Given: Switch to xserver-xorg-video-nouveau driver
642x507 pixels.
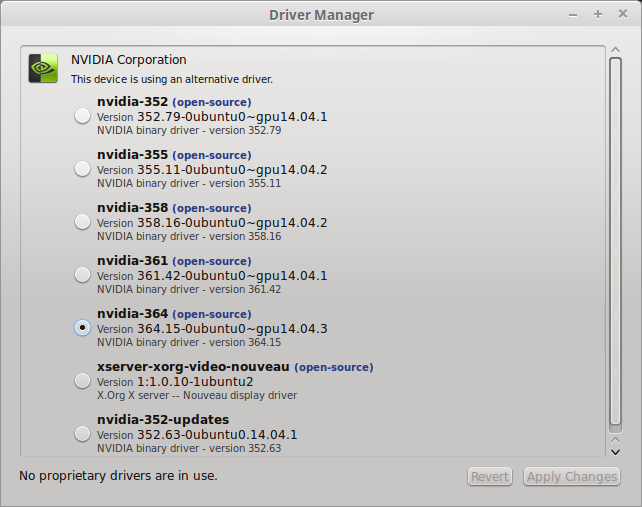Looking at the screenshot, I should coord(82,381).
